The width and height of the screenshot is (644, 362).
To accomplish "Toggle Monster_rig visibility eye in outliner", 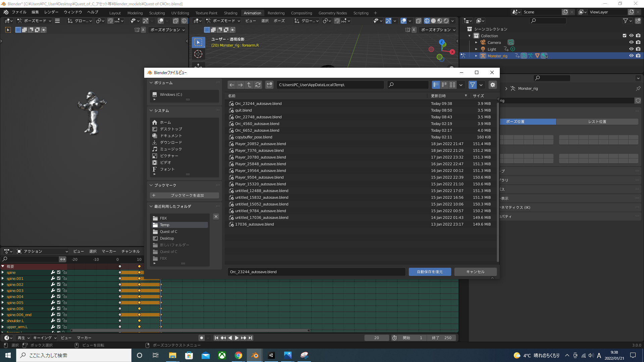I will (x=631, y=56).
